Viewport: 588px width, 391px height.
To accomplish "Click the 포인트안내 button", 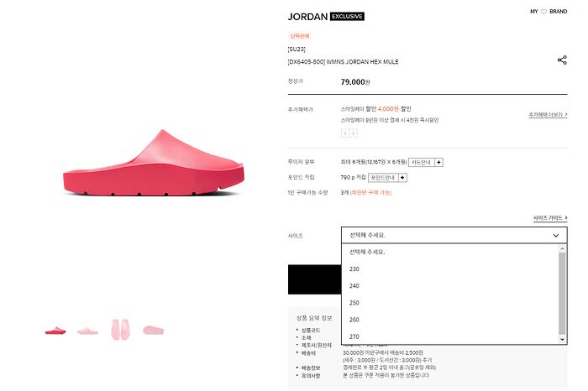I will coord(383,178).
